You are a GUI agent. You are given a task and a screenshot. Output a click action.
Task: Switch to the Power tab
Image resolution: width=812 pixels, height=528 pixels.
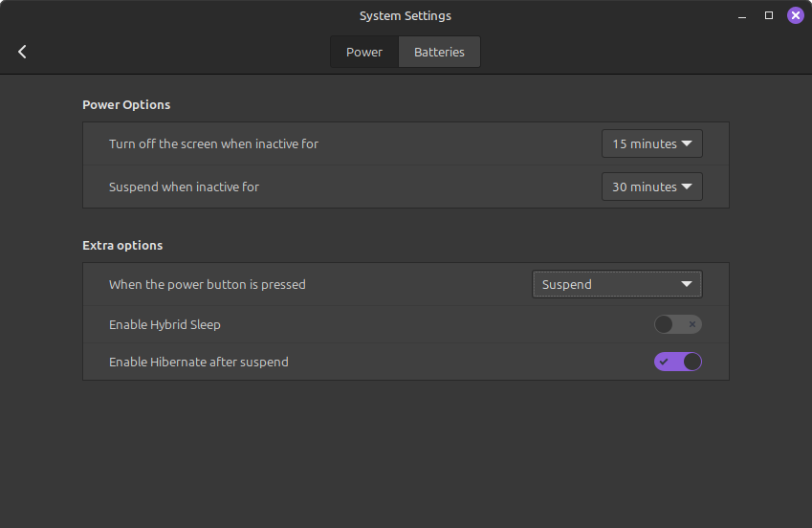pos(364,52)
